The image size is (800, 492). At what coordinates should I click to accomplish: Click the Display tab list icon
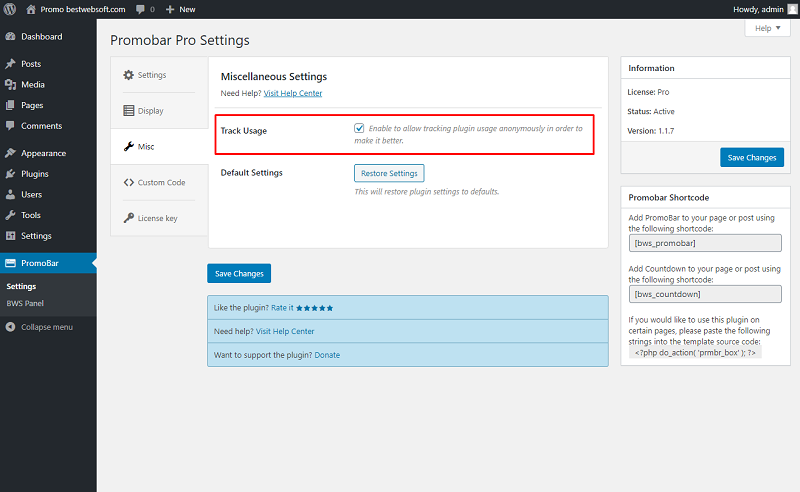[129, 111]
